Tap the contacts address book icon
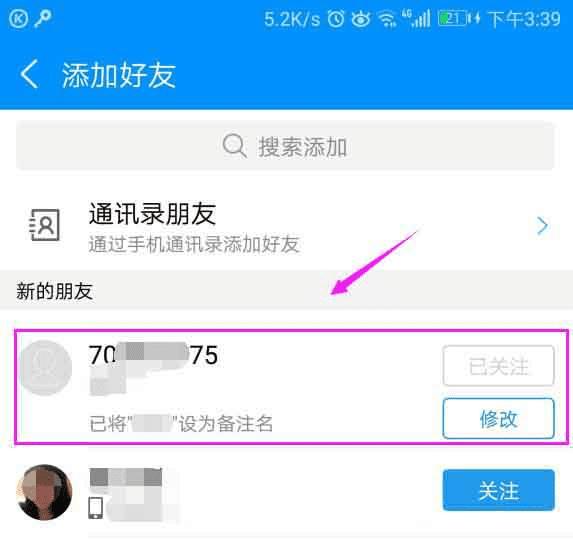573x540 pixels. 44,225
